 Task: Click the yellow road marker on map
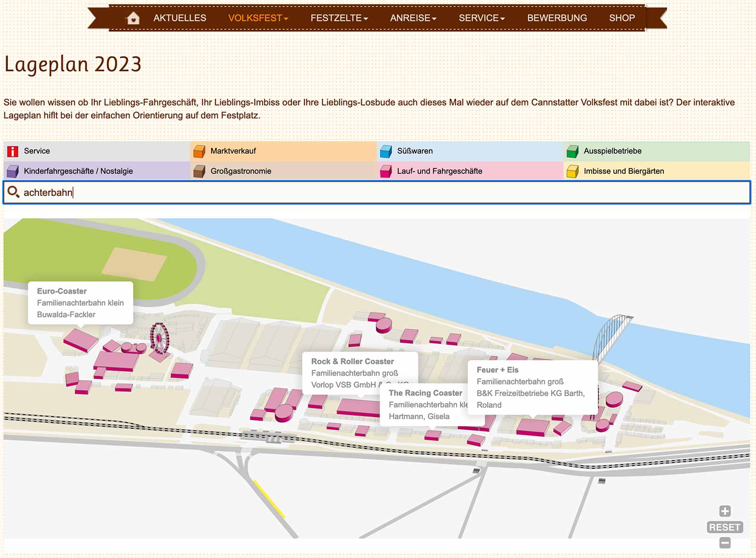click(x=269, y=499)
